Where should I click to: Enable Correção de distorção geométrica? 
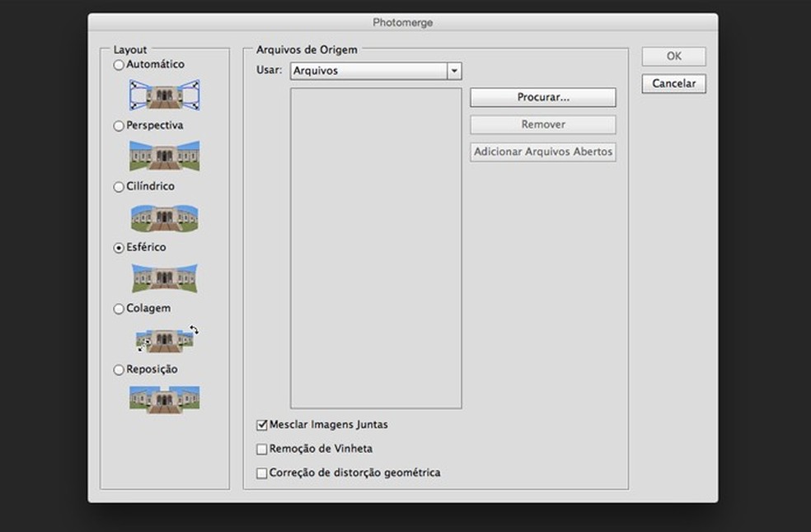pos(262,474)
